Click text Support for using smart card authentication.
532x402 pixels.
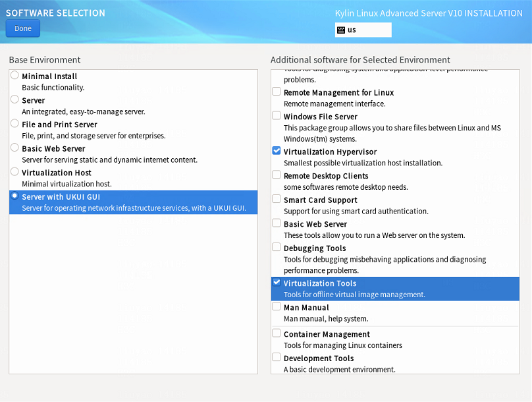click(x=356, y=211)
